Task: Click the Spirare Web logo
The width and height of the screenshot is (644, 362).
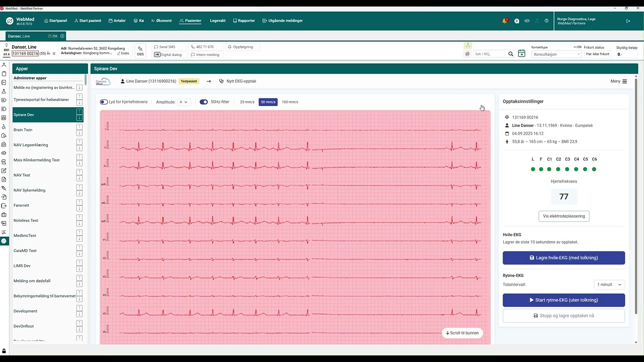Action: [103, 81]
